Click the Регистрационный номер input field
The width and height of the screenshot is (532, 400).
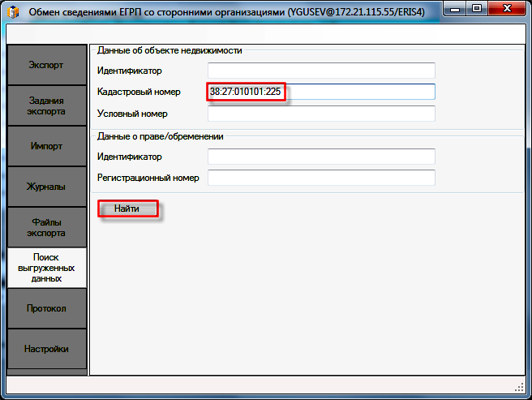321,178
